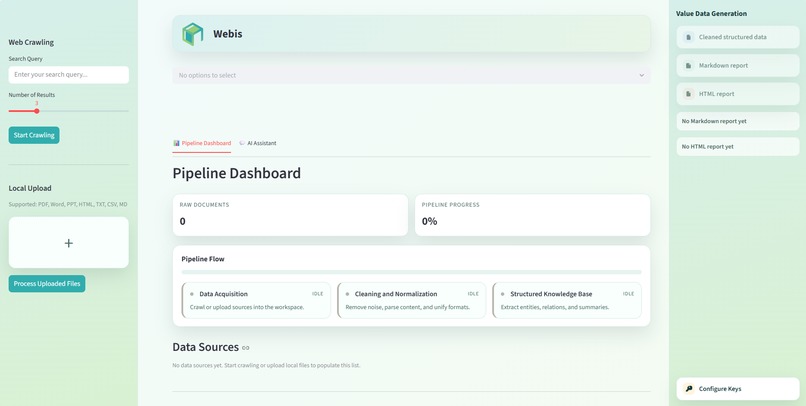Click the Structured Knowledge Base stage card
The height and width of the screenshot is (406, 806).
(x=567, y=300)
